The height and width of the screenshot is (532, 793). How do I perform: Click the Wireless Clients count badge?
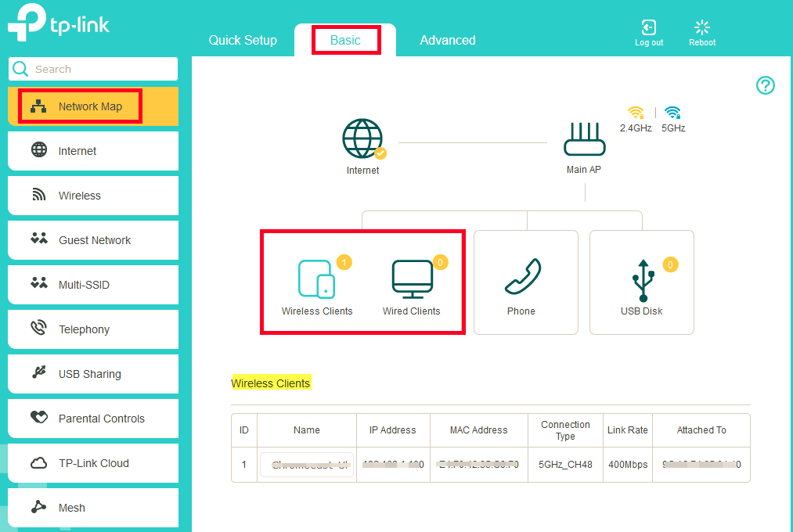point(344,262)
